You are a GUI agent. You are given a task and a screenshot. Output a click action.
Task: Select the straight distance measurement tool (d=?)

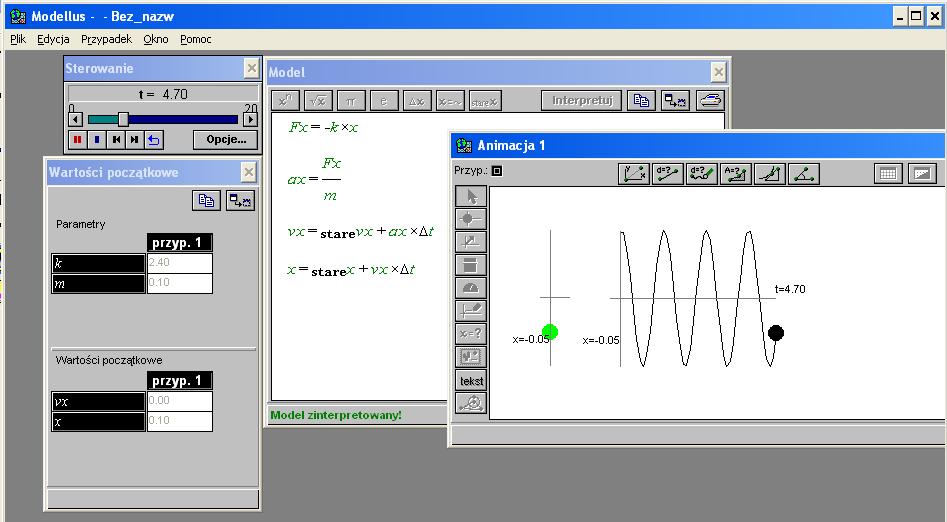[668, 174]
